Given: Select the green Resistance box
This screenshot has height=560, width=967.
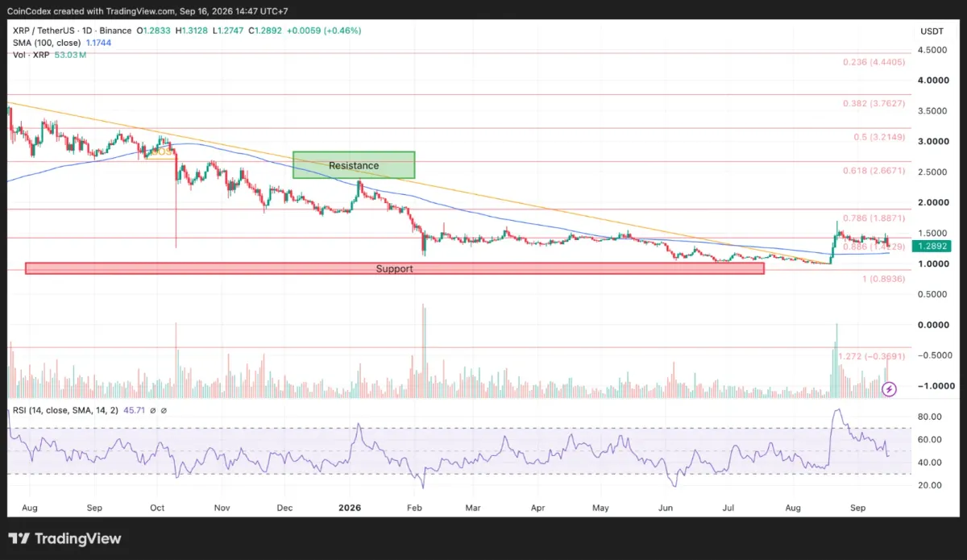Looking at the screenshot, I should click(x=354, y=165).
